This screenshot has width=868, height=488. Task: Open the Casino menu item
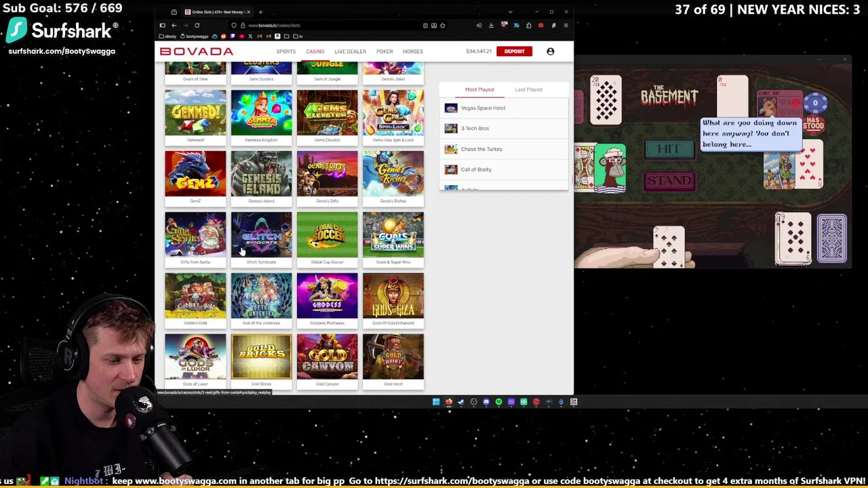click(315, 52)
